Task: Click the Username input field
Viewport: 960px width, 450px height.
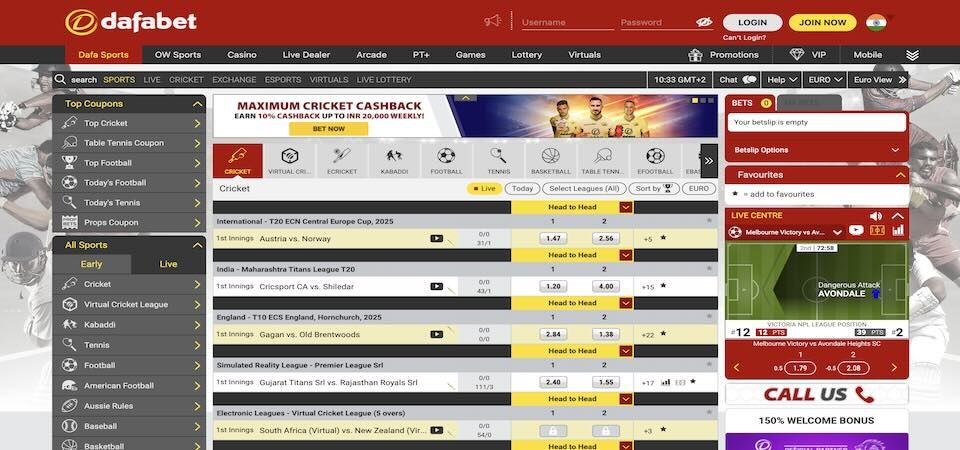Action: coord(568,23)
